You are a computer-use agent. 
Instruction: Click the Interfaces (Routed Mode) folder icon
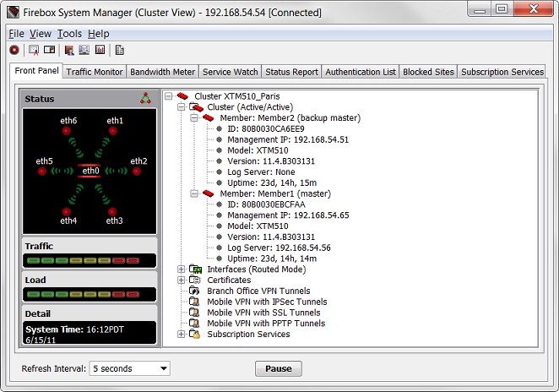click(195, 269)
